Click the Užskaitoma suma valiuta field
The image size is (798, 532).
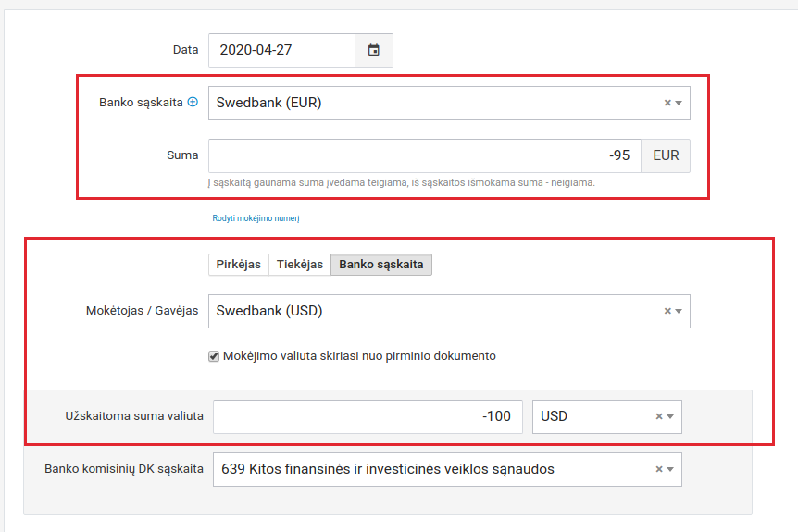click(368, 416)
